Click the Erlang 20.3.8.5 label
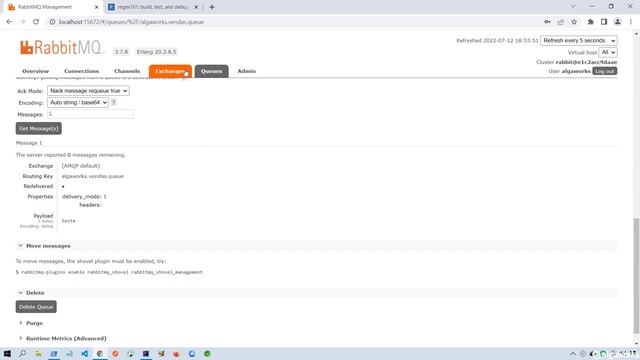640x360 pixels. click(156, 52)
